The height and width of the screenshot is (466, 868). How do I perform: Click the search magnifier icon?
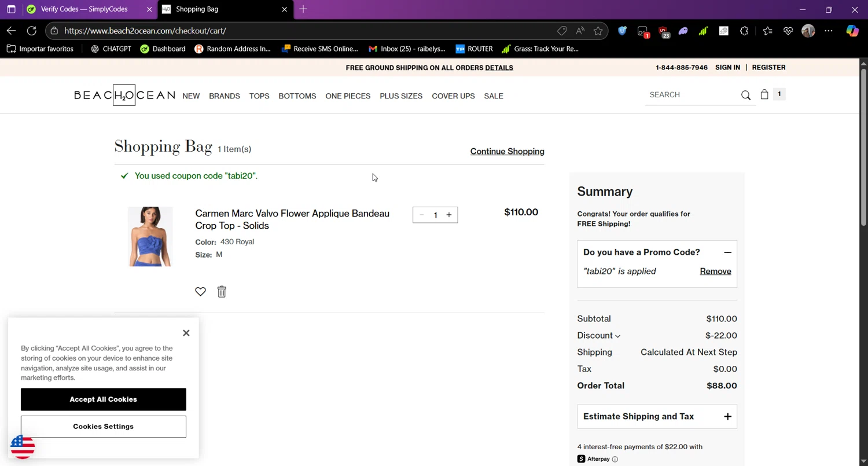746,96
